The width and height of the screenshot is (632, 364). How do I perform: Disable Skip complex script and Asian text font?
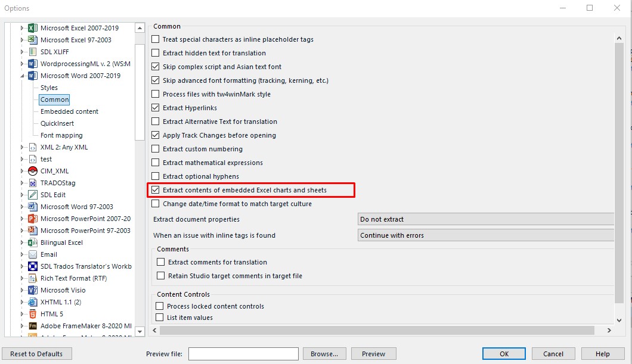155,66
